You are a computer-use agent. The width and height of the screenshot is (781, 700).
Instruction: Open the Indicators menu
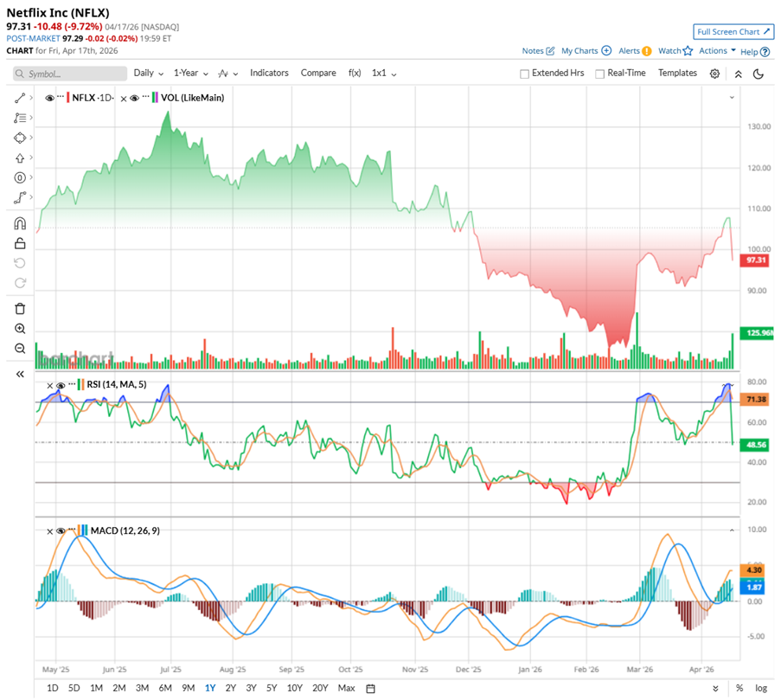(x=270, y=74)
